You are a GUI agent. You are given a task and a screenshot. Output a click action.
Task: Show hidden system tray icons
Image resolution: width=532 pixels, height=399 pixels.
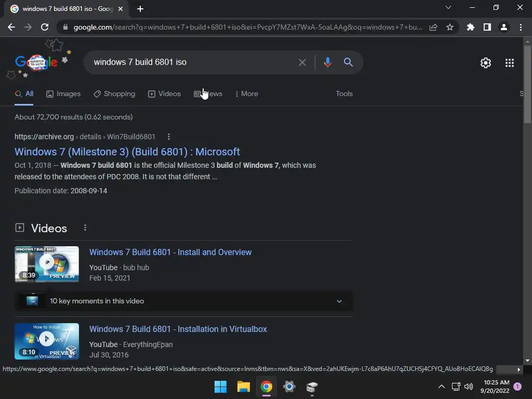(x=442, y=387)
